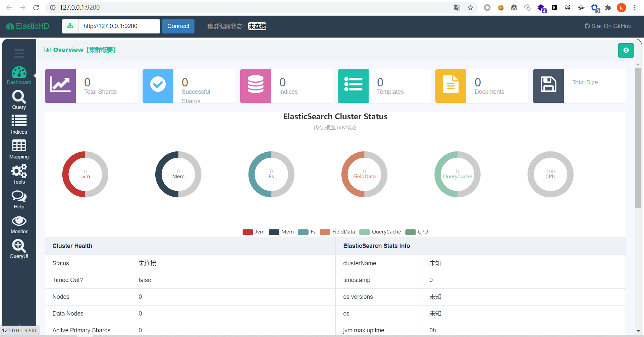
Task: Click the info icon in the Overview header
Action: click(x=626, y=50)
